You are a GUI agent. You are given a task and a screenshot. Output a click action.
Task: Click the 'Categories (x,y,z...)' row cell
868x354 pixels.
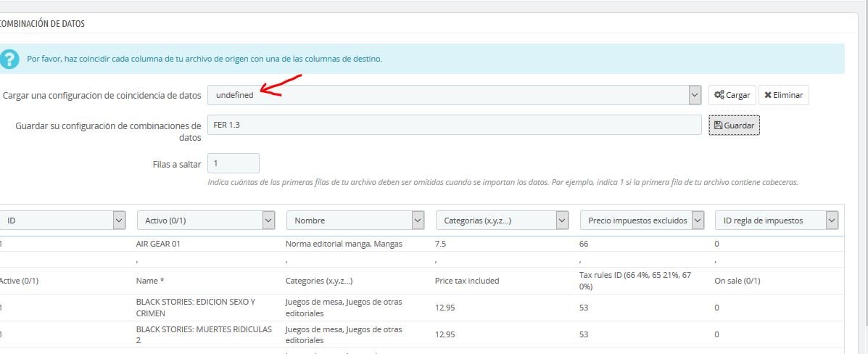[x=319, y=281]
